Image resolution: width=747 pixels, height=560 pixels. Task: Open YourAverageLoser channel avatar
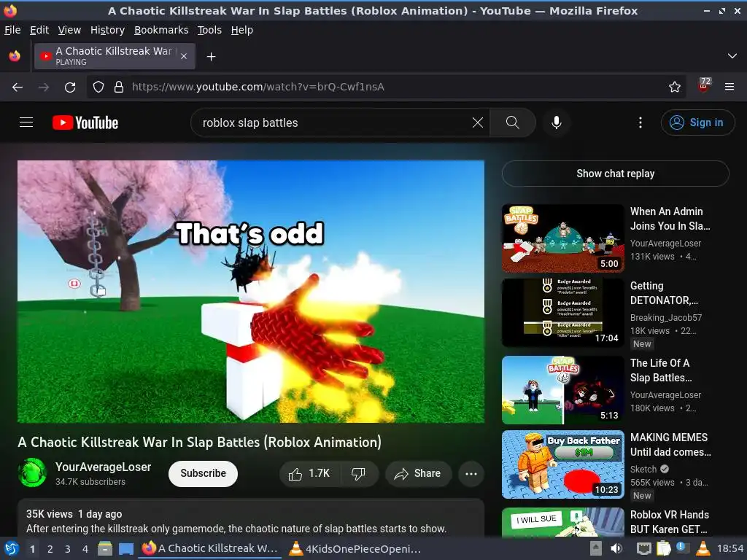coord(32,472)
